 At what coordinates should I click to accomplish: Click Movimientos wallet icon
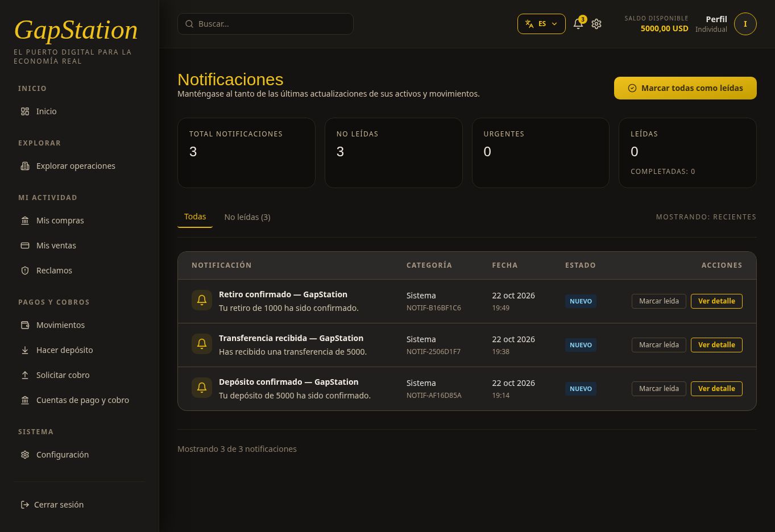pos(25,325)
